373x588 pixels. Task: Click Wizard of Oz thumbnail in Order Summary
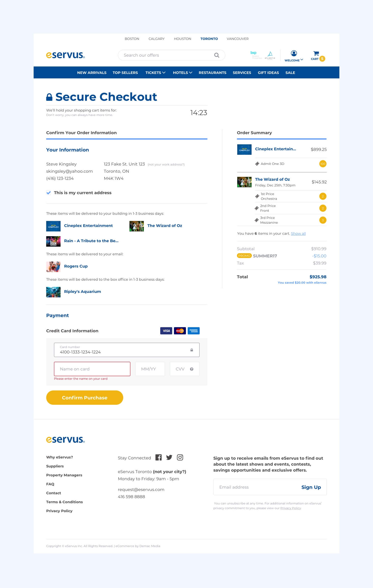[x=244, y=182]
